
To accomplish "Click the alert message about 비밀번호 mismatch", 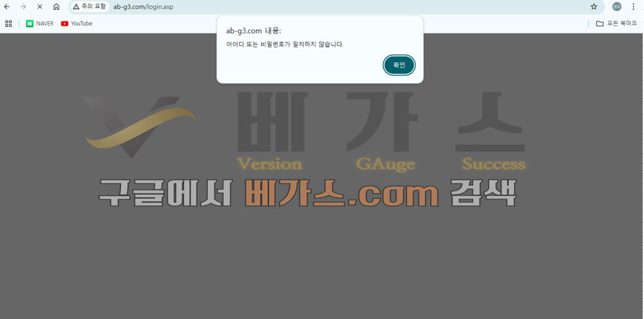I will tap(285, 44).
